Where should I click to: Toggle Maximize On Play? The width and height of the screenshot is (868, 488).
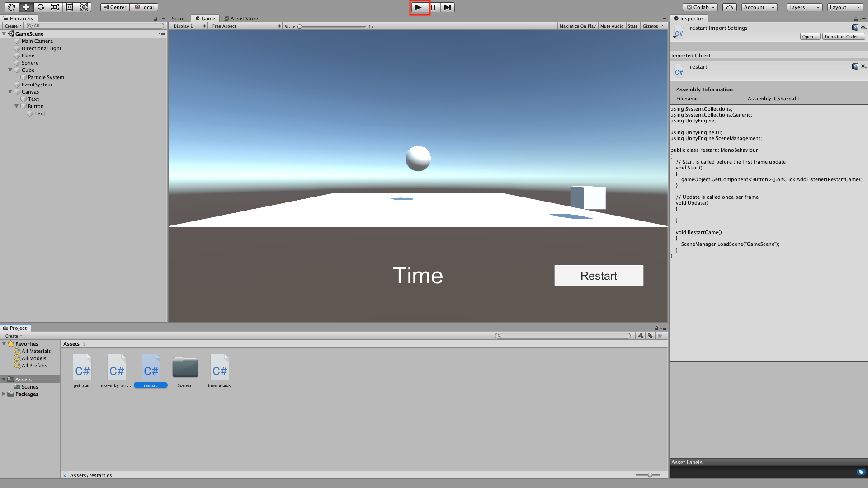pos(577,26)
